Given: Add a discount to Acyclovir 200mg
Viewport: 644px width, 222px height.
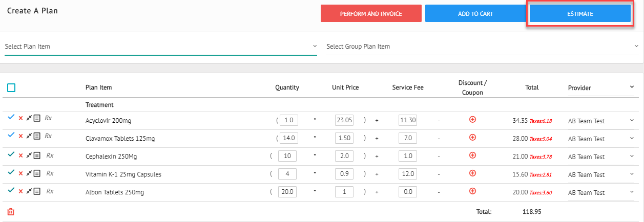Looking at the screenshot, I should 472,119.
